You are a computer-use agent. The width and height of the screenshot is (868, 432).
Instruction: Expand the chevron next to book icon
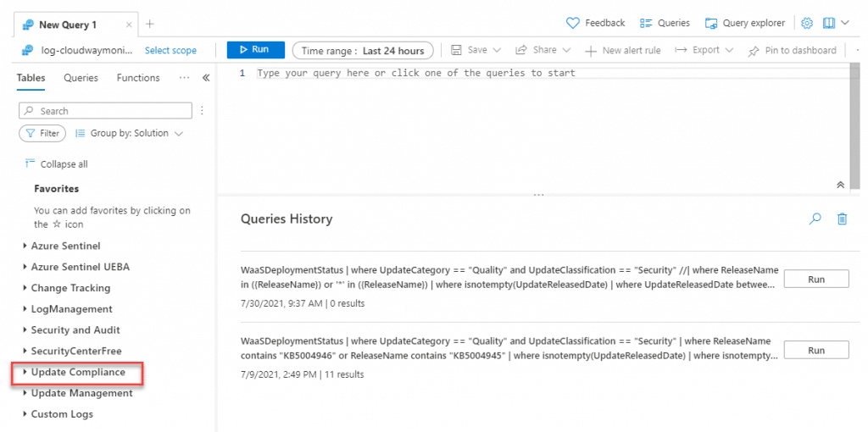pos(845,23)
